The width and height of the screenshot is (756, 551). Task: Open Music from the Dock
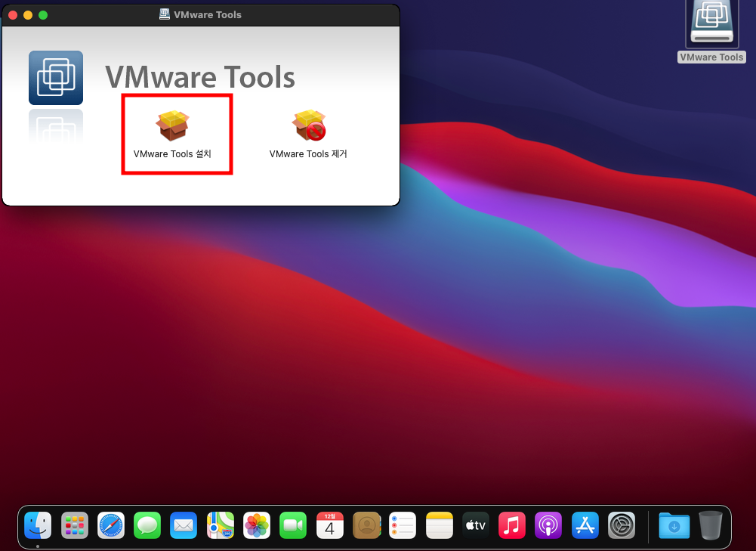pyautogui.click(x=512, y=525)
